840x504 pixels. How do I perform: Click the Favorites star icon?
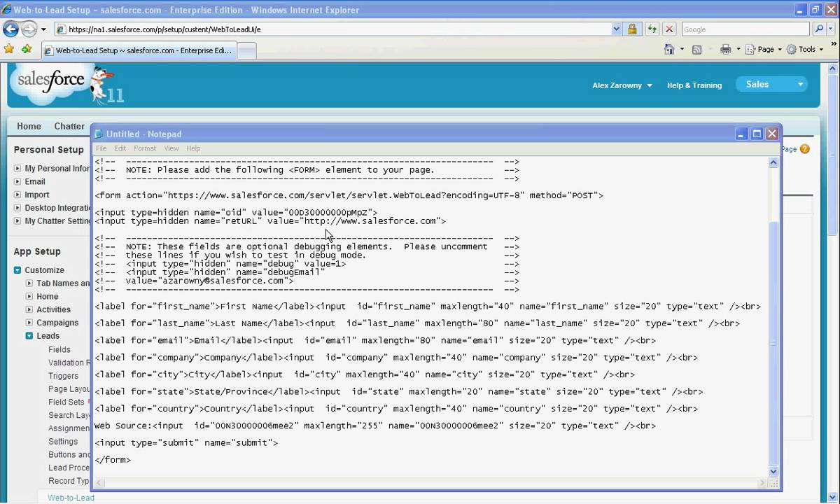click(9, 49)
